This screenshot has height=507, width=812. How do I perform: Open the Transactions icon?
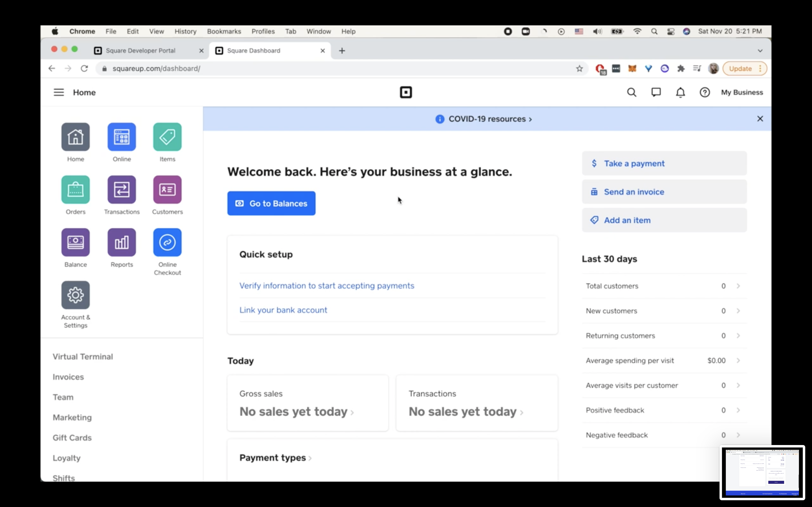click(122, 190)
